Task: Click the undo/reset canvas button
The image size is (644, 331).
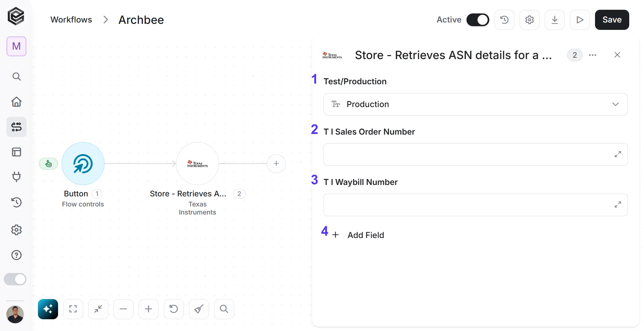Action: [174, 309]
